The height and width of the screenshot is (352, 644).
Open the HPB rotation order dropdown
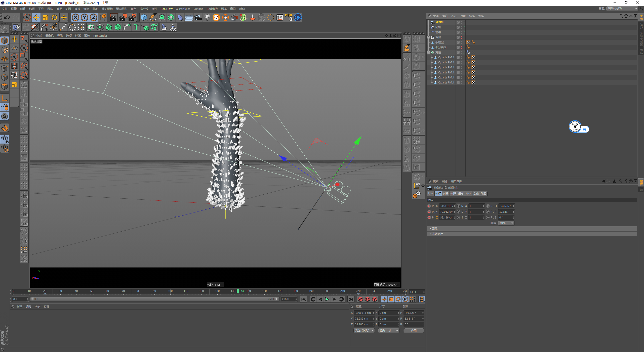[x=506, y=223]
